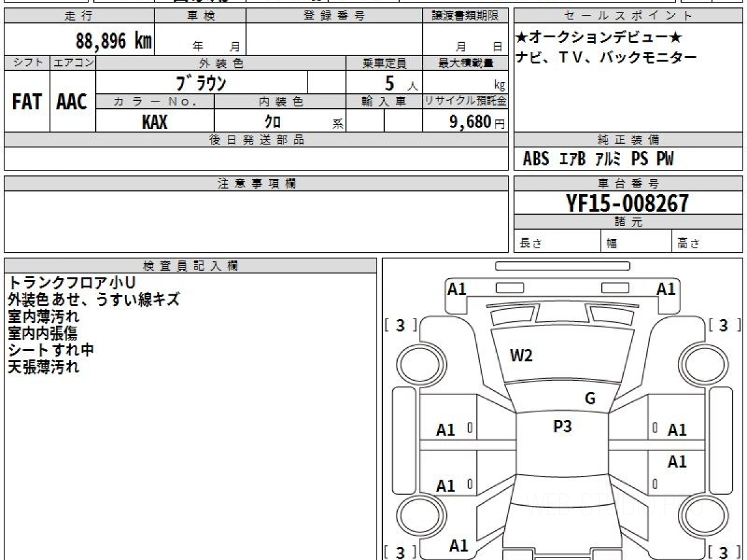Select the P3 mark on the roof
The height and width of the screenshot is (560, 747).
coord(563,426)
